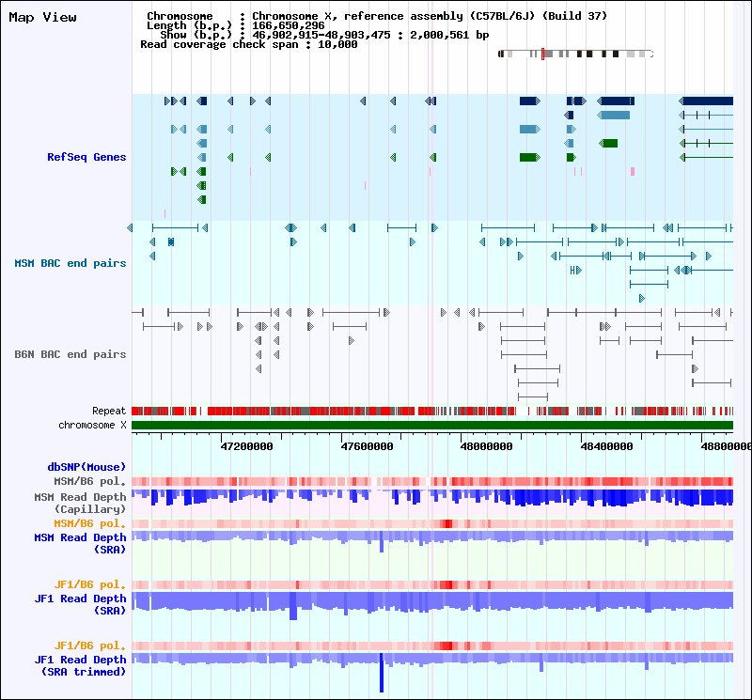This screenshot has height=700, width=752.
Task: Click the chromosome X label
Action: 92,426
